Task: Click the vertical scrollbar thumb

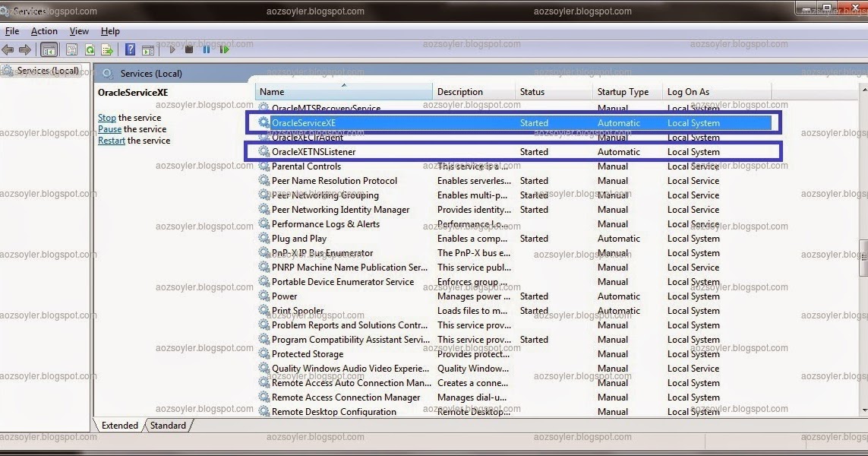Action: coord(864,258)
